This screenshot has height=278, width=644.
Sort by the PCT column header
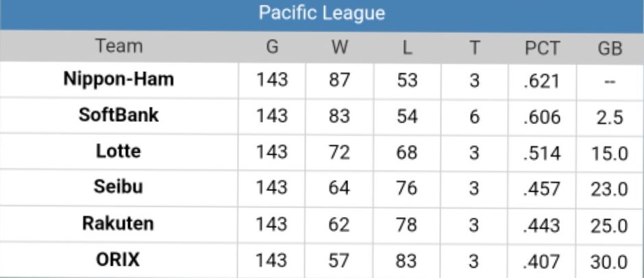[x=542, y=47]
